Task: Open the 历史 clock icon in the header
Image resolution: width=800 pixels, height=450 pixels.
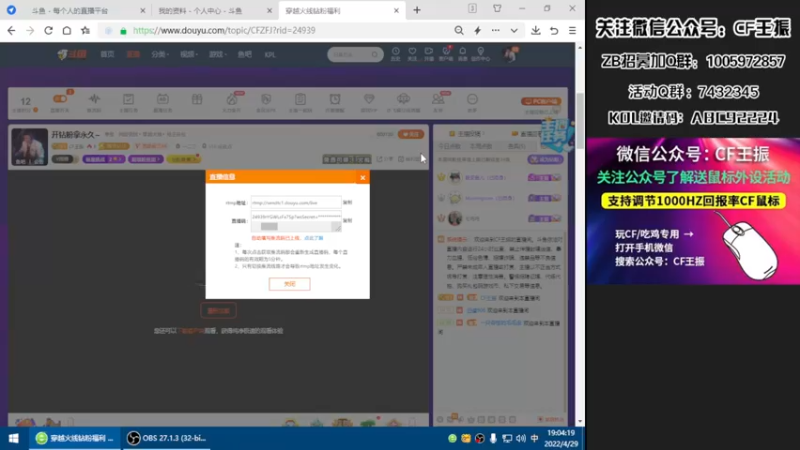Action: (x=395, y=54)
